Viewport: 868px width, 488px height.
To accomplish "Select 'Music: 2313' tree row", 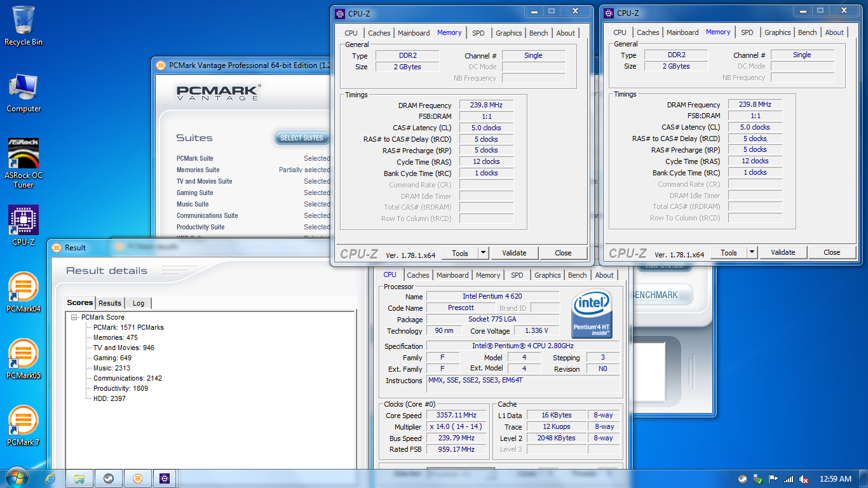I will 112,368.
